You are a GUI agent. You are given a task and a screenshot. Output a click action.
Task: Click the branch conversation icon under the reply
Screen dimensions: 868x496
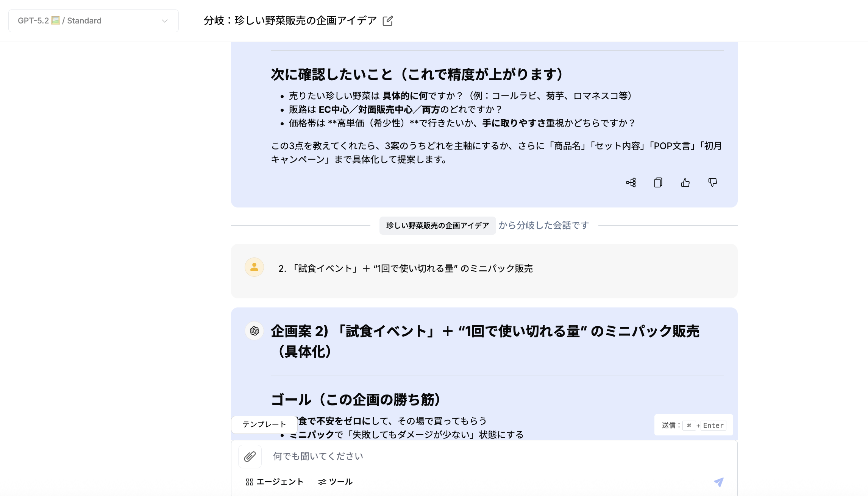click(631, 183)
